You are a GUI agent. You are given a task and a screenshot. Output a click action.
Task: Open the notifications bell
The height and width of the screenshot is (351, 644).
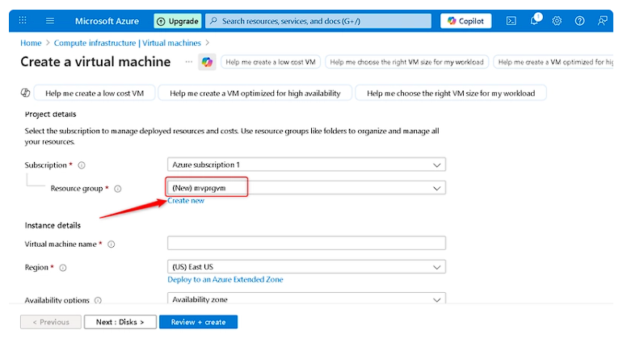534,21
